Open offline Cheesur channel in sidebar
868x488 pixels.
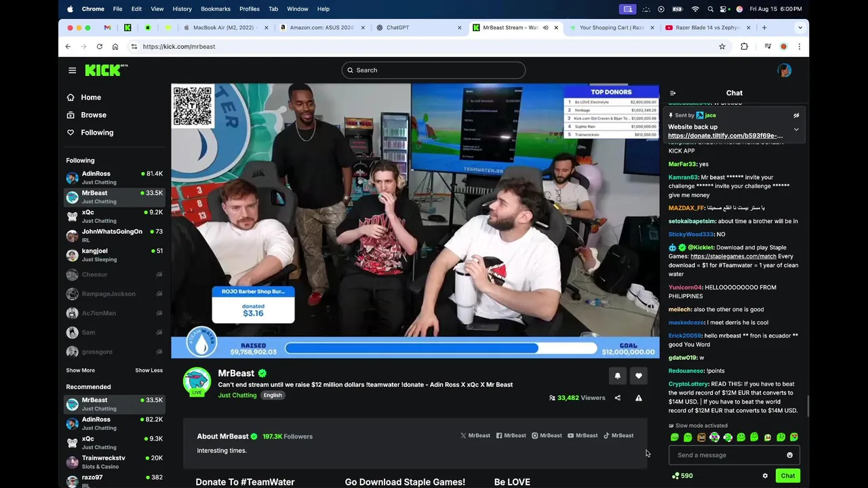(x=115, y=274)
